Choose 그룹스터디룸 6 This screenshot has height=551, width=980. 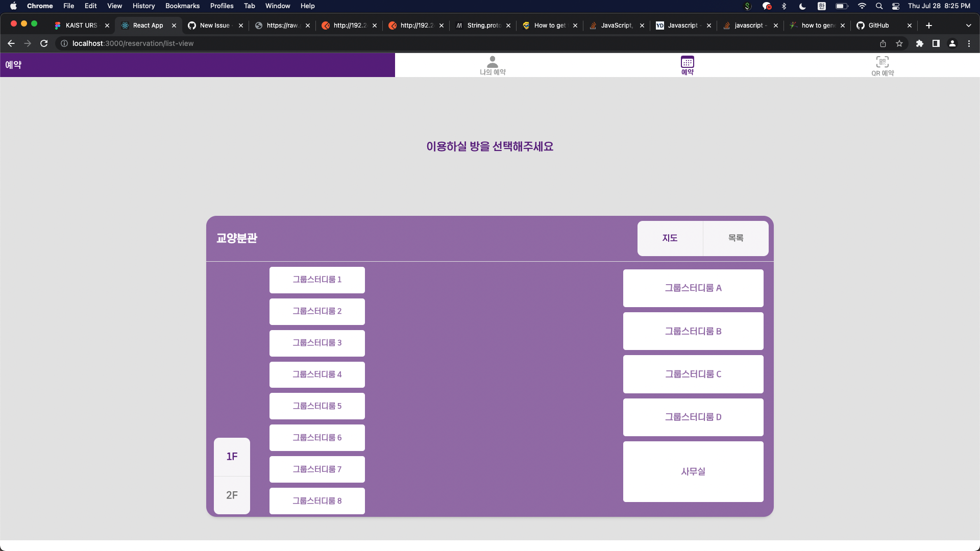point(317,438)
